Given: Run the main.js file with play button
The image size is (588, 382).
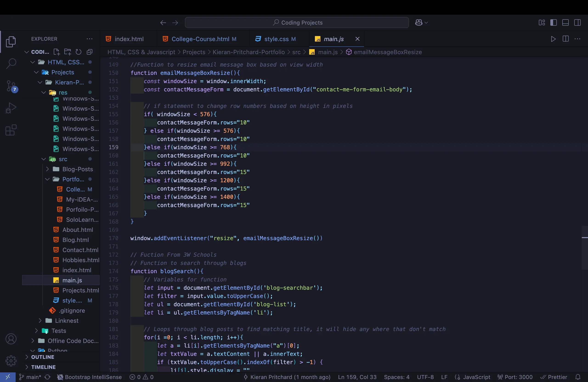Looking at the screenshot, I should 553,39.
